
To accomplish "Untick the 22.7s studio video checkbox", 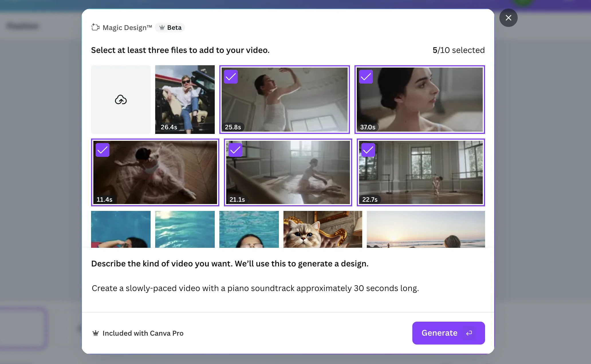I will click(368, 150).
